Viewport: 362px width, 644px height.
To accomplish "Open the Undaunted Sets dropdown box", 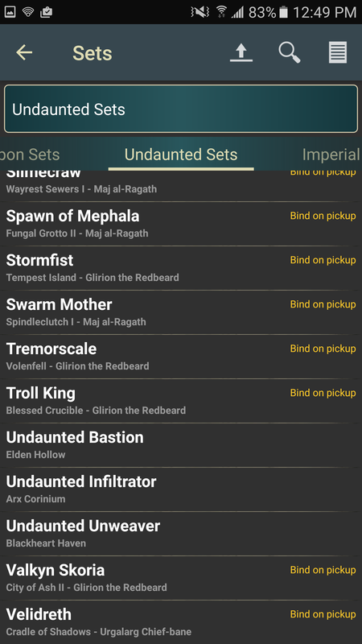I will coord(181,109).
